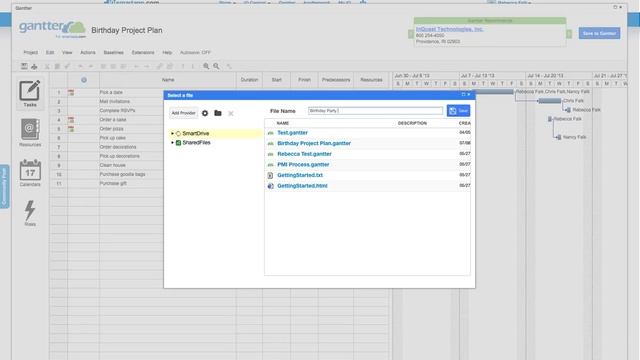The width and height of the screenshot is (640, 360).
Task: Click the info indicator column header icon
Action: 84,80
